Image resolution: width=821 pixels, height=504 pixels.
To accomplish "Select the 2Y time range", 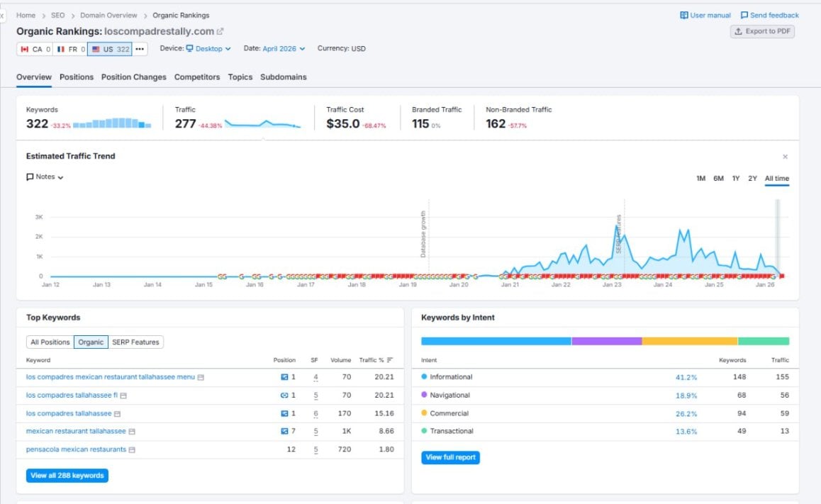I will point(752,179).
